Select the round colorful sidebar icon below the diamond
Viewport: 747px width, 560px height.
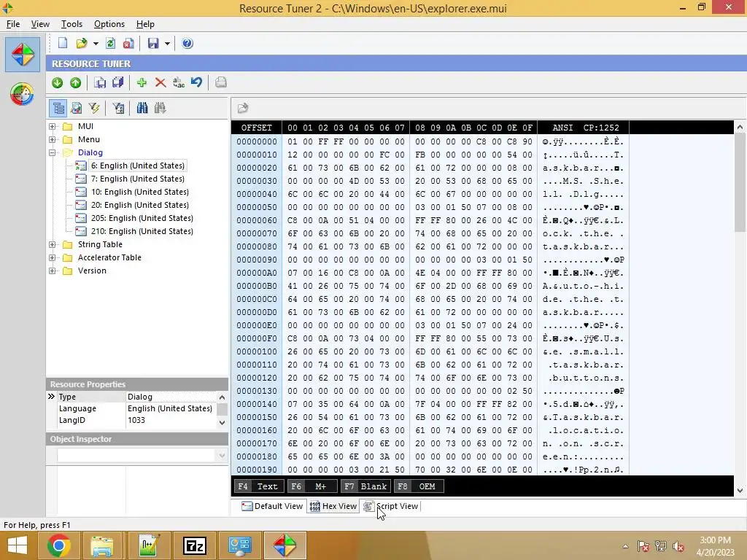[x=22, y=94]
